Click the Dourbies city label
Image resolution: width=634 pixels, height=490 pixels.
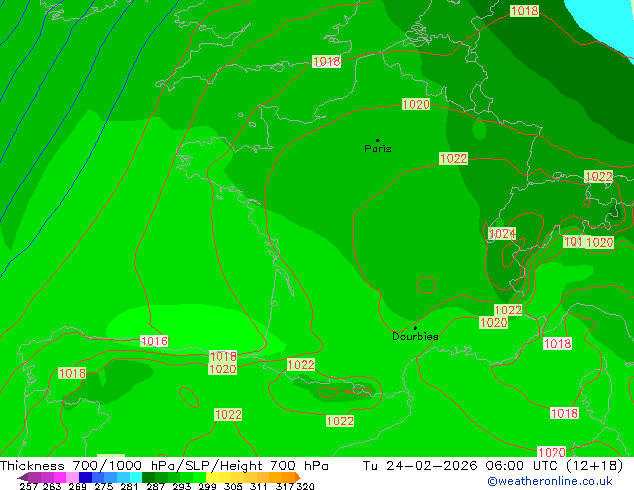point(415,336)
